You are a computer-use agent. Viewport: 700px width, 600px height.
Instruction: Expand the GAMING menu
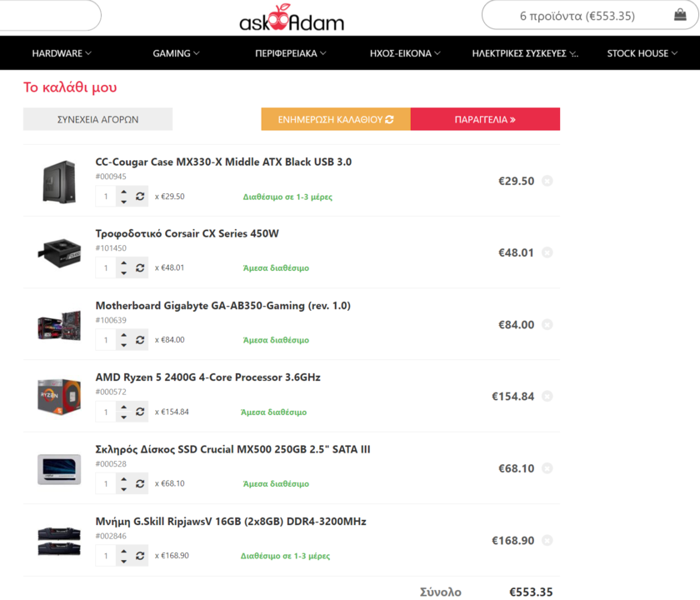point(176,53)
